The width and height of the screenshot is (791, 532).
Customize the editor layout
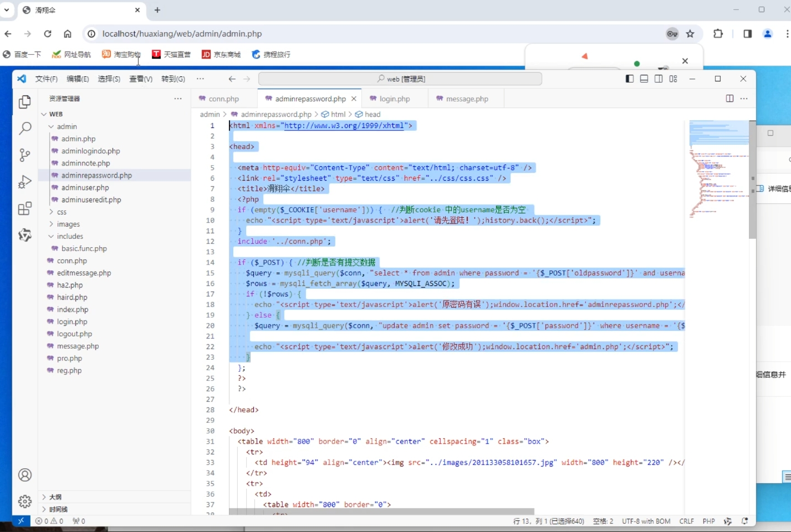[673, 79]
